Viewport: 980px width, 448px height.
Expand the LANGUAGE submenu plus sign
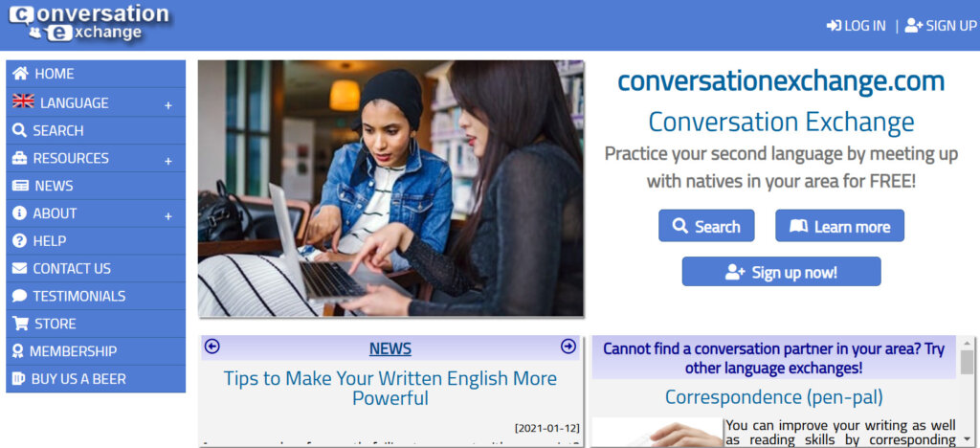(x=168, y=105)
